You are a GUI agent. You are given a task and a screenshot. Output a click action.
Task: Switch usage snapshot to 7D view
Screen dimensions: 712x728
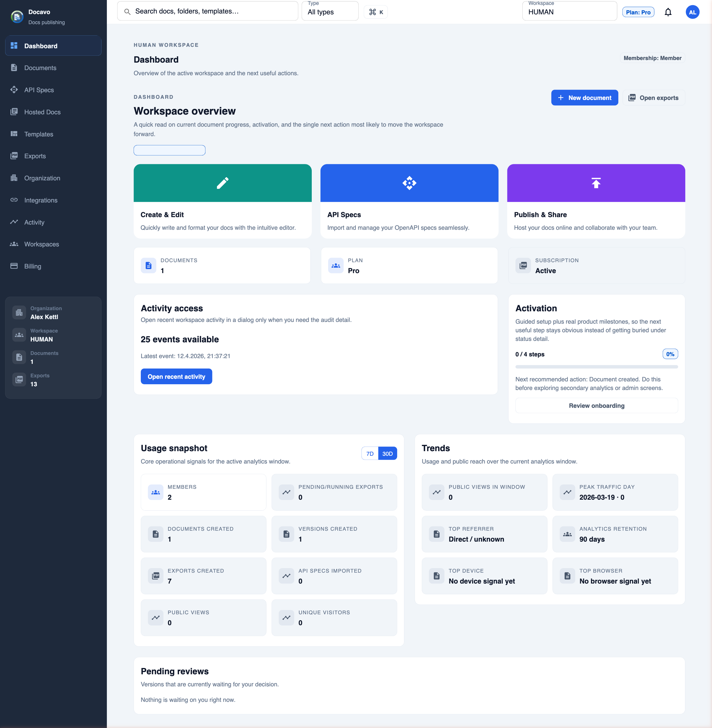(370, 453)
